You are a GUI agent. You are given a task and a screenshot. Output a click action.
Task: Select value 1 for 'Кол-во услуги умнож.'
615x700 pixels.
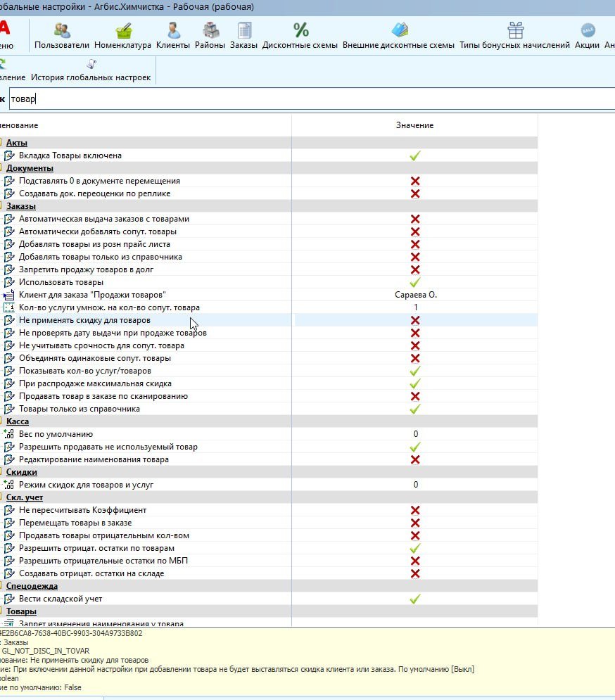[416, 307]
